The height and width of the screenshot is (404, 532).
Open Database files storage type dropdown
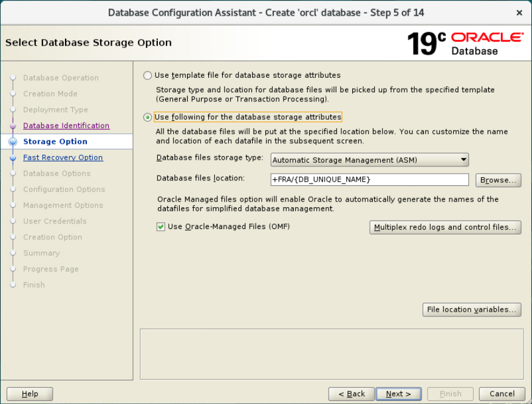pos(369,160)
